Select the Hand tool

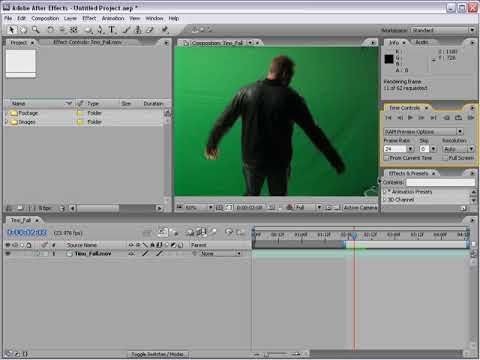(x=23, y=30)
